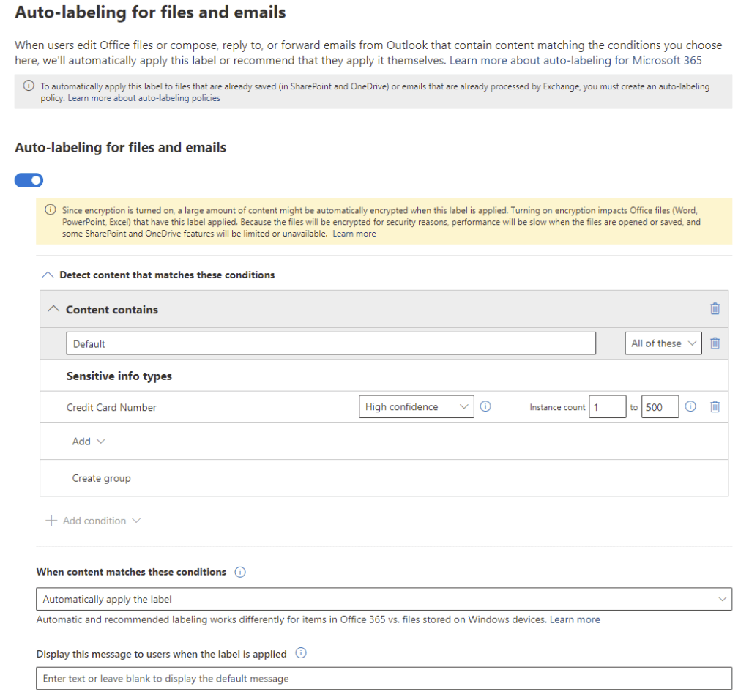This screenshot has width=749, height=700.
Task: Click trash icon beside All of these dropdown
Action: click(715, 343)
